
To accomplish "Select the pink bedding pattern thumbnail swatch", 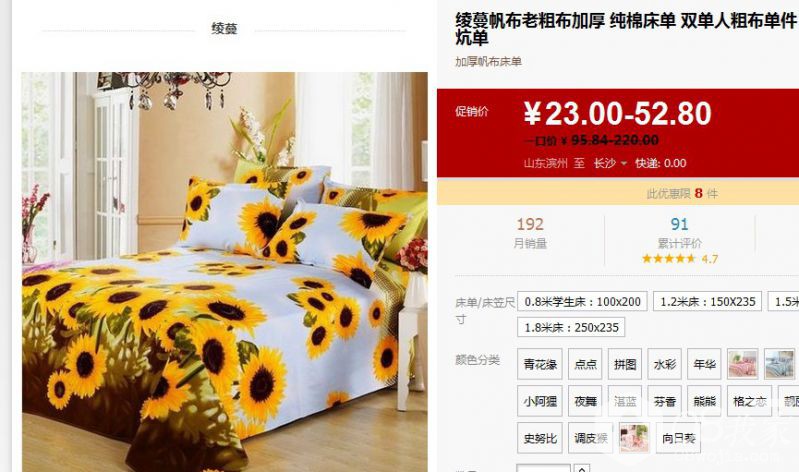I will [742, 364].
